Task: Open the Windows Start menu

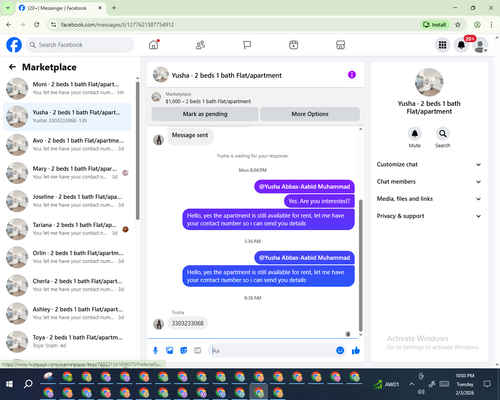Action: click(9, 384)
